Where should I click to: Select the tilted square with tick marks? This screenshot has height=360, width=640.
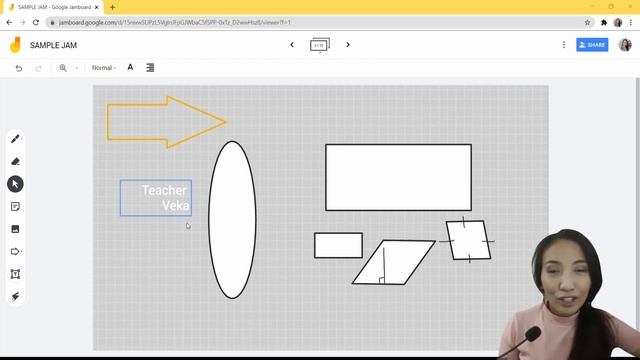(468, 240)
